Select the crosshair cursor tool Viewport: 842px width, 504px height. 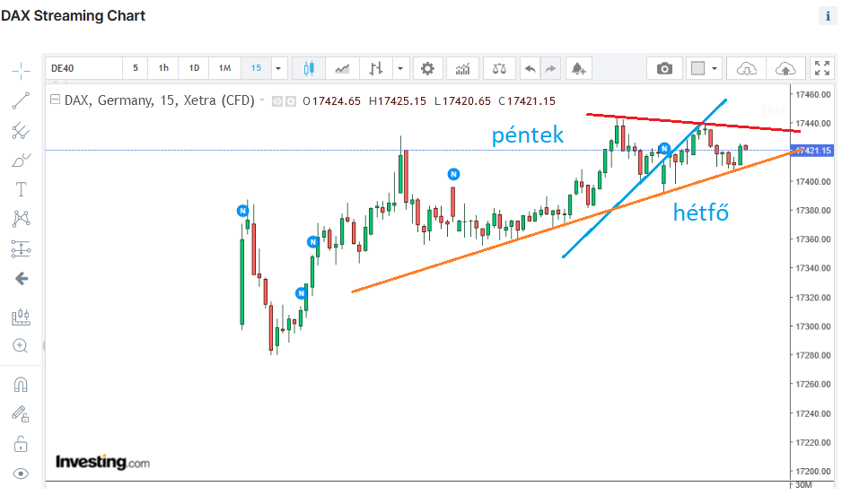click(21, 71)
